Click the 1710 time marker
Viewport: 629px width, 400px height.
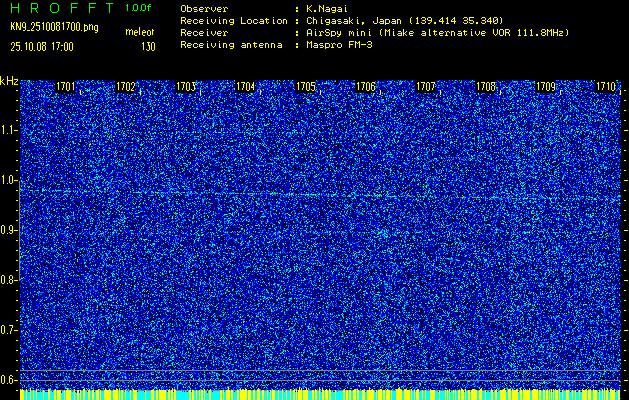coord(606,87)
